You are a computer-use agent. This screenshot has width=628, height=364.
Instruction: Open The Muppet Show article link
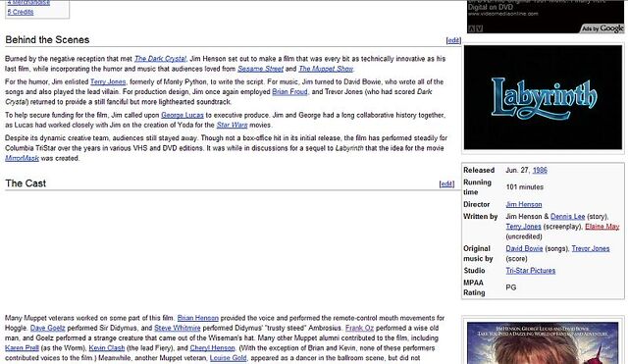pos(326,69)
